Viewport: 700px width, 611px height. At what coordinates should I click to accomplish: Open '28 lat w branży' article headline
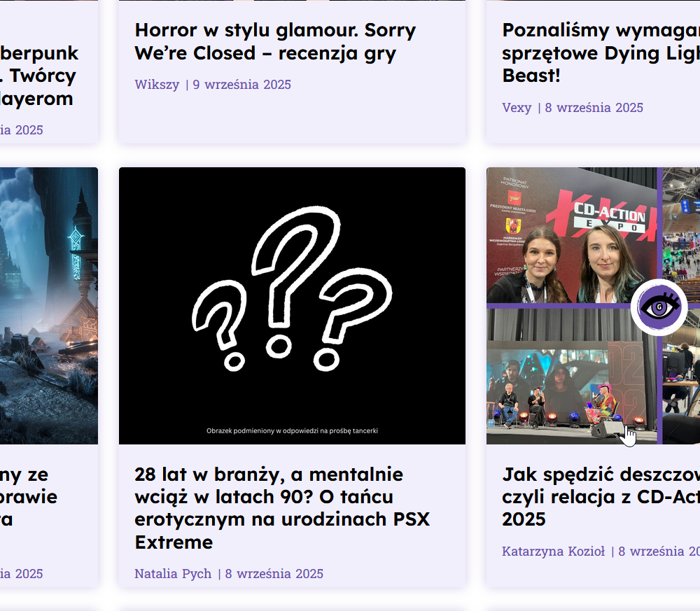(282, 508)
